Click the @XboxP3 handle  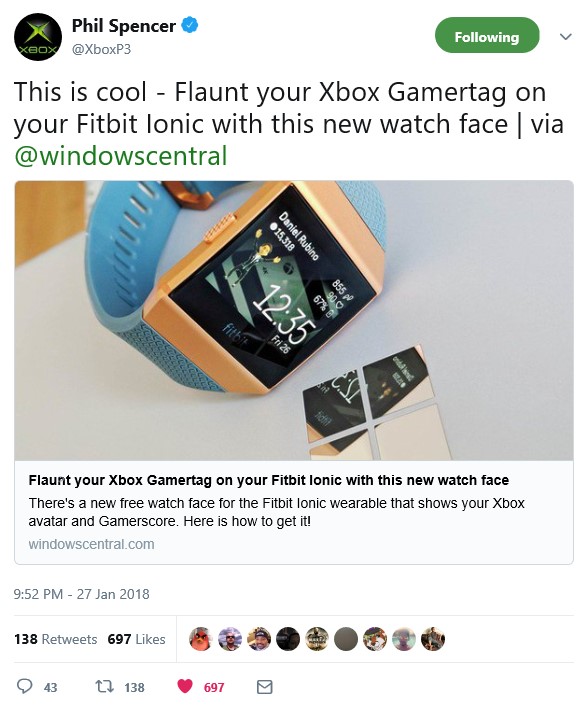point(101,49)
